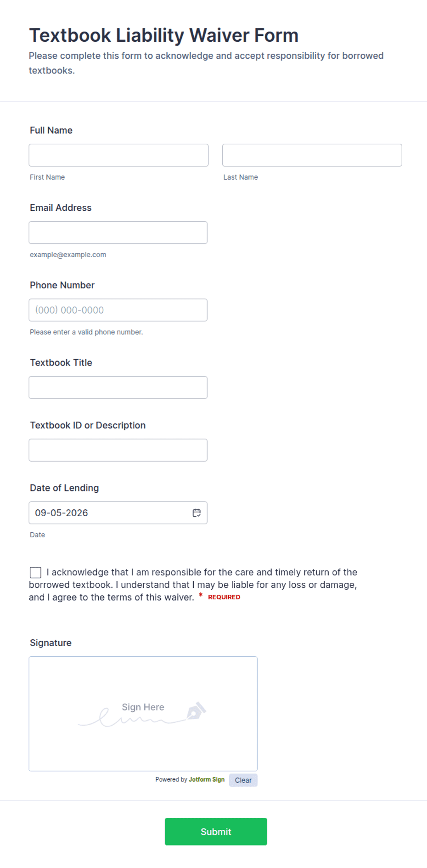Click the Sign Here signature area
This screenshot has height=868, width=427.
coord(143,714)
